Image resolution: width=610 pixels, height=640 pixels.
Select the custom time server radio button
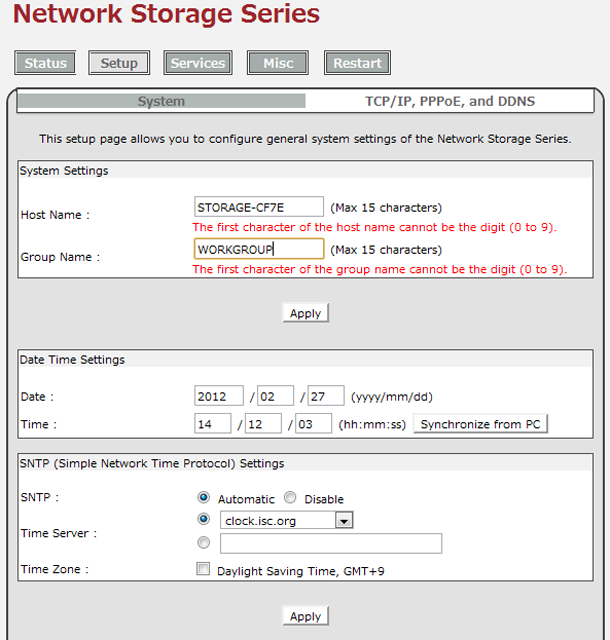tap(204, 543)
